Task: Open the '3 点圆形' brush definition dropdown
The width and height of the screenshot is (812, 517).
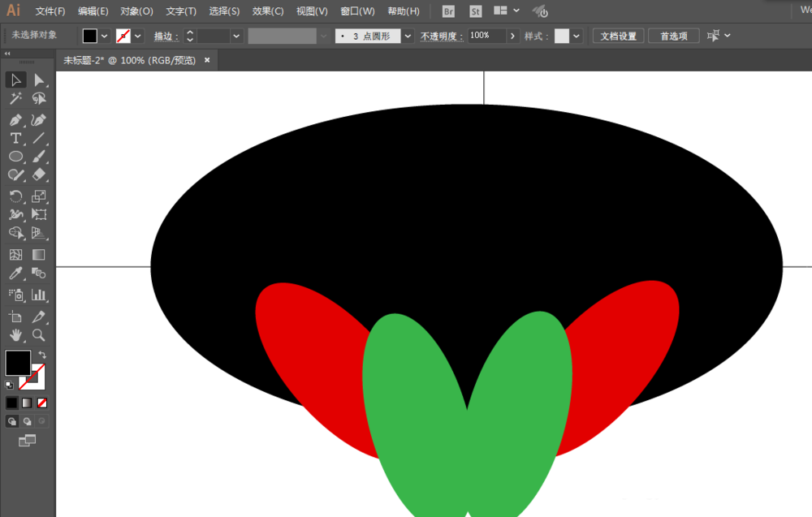Action: click(408, 36)
